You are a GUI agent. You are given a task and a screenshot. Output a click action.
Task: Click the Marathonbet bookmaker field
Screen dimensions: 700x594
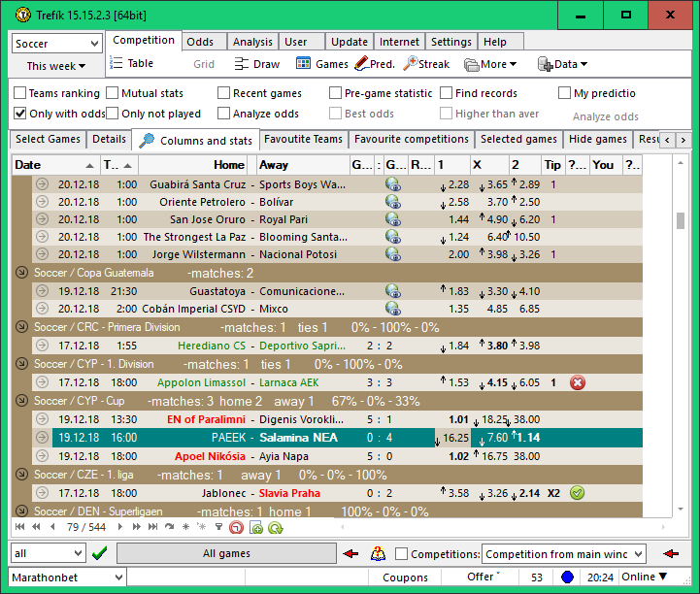tap(68, 577)
